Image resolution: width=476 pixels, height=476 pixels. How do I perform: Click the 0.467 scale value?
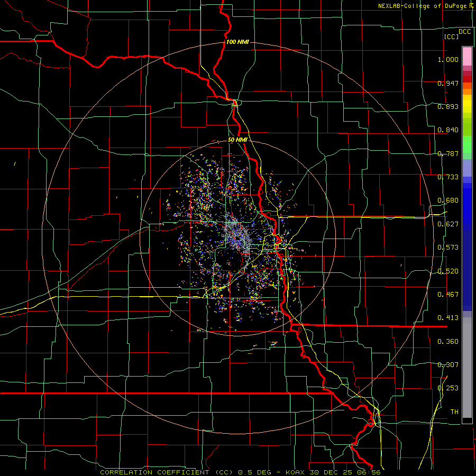tap(448, 295)
